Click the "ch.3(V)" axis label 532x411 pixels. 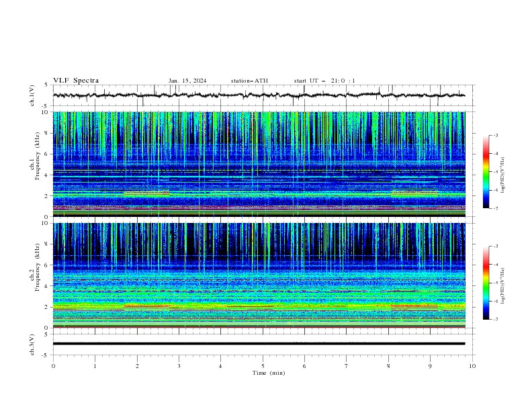click(32, 345)
